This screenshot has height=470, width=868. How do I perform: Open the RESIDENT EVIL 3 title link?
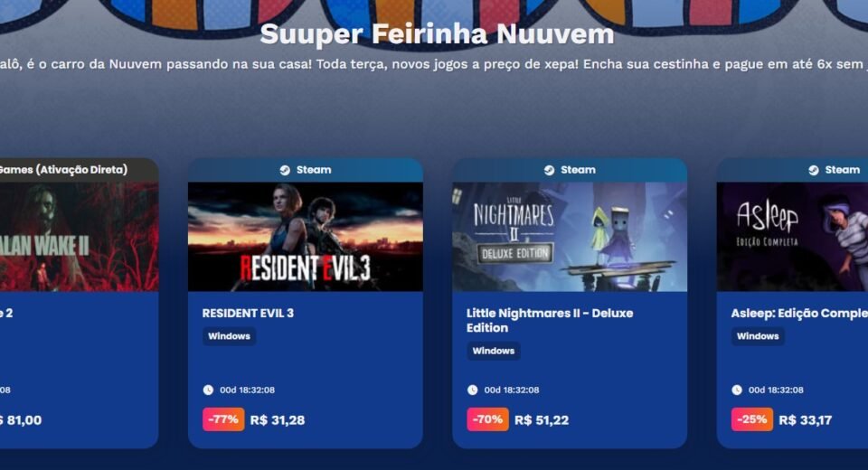(x=248, y=313)
